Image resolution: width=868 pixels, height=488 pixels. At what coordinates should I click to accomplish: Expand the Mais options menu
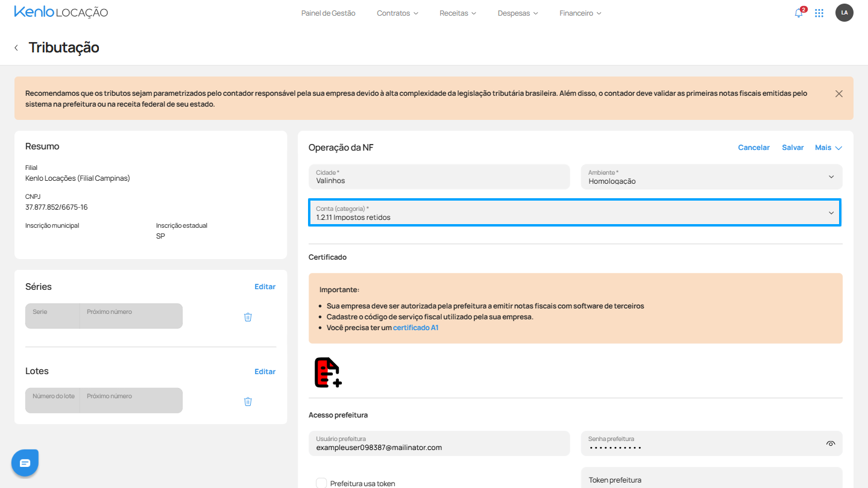pyautogui.click(x=828, y=148)
